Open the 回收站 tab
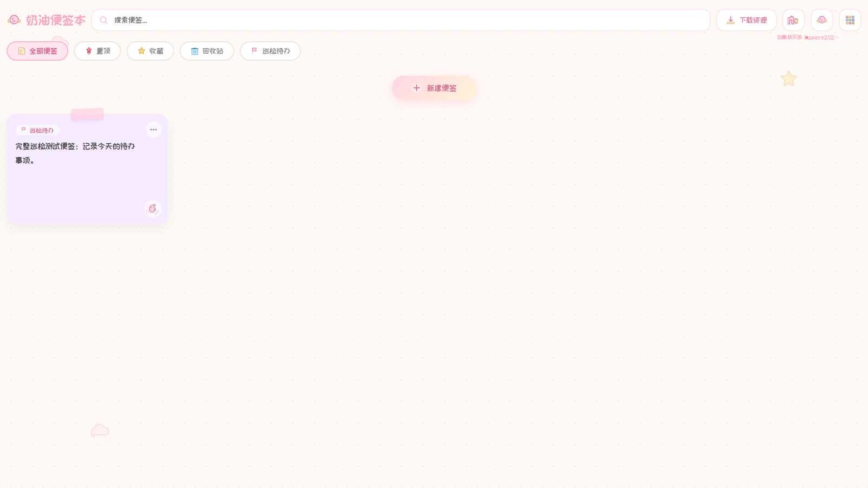The height and width of the screenshot is (488, 868). 207,51
